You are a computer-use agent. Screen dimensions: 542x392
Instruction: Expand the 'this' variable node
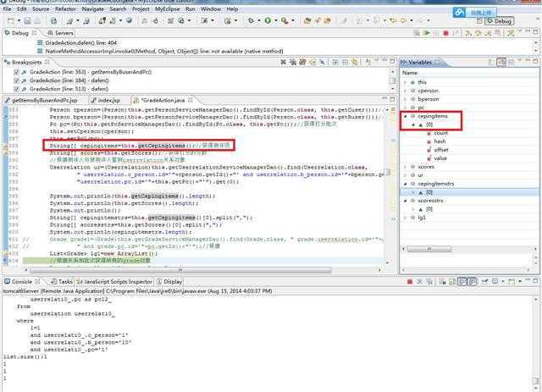[x=406, y=82]
